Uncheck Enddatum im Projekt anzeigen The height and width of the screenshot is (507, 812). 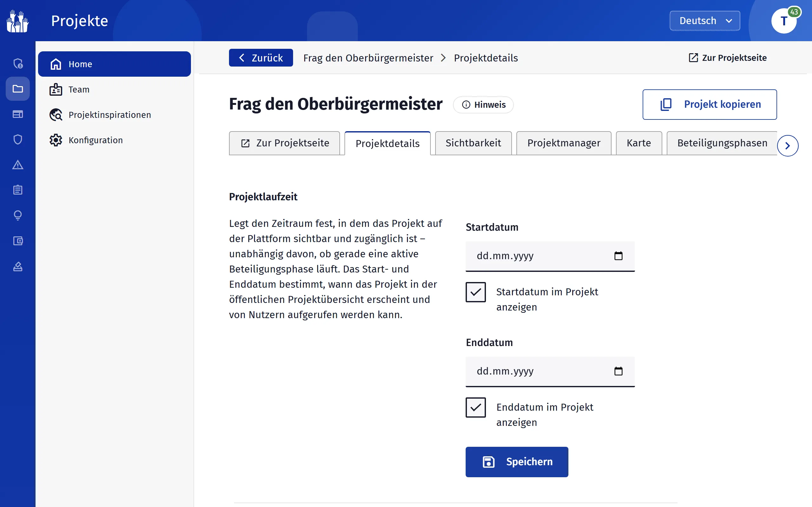point(475,408)
